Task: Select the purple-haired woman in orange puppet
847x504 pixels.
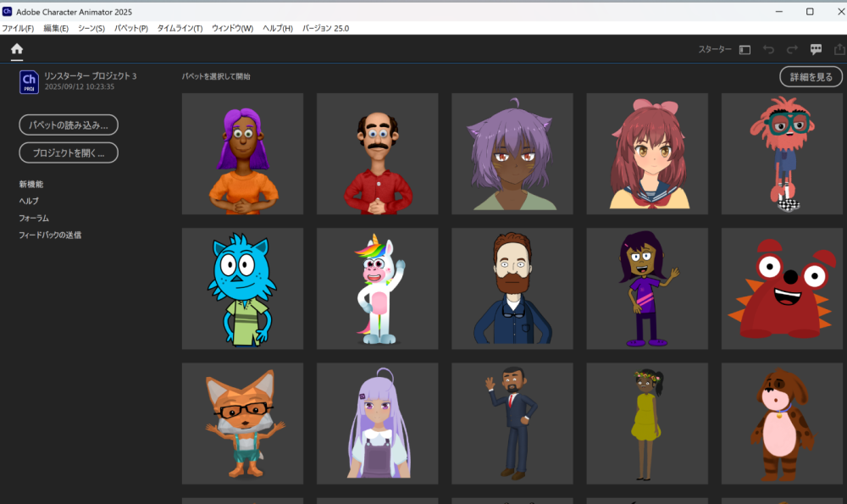Action: point(242,153)
